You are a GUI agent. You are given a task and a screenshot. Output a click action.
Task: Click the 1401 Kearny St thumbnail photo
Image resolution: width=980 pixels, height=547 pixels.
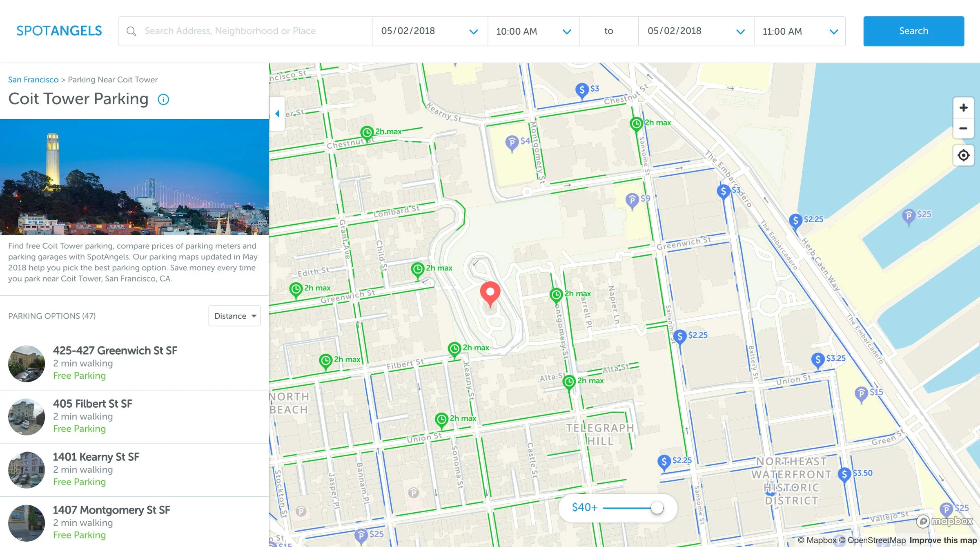27,470
